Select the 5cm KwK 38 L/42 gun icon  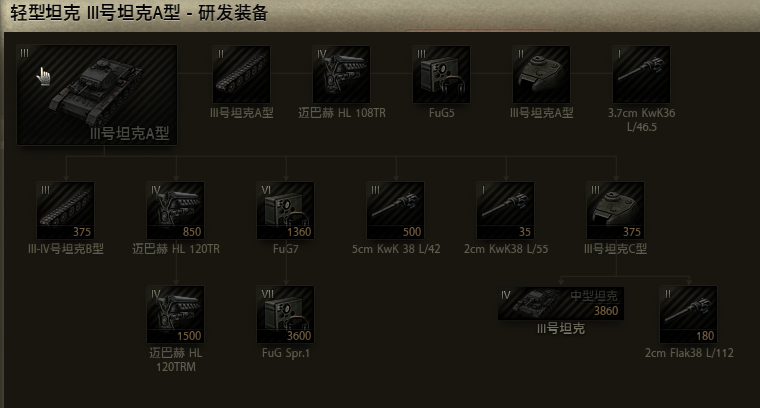[396, 210]
